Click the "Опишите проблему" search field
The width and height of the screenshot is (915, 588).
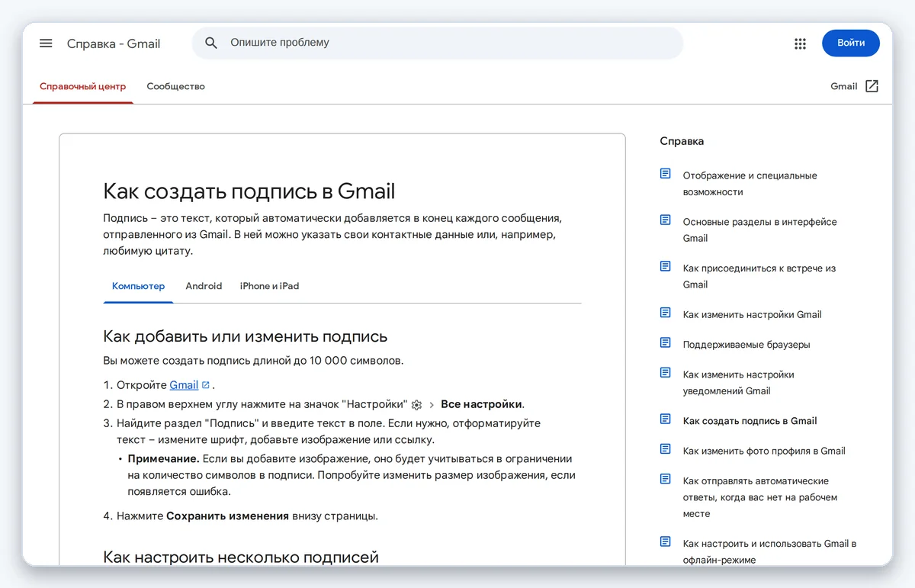[x=438, y=43]
